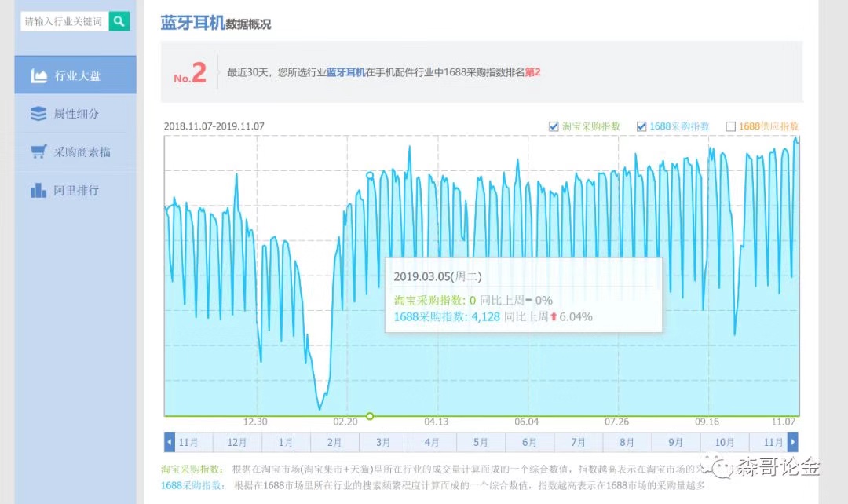Open the 阿里排行 sidebar menu item
Screen dimensions: 848x504
point(75,190)
